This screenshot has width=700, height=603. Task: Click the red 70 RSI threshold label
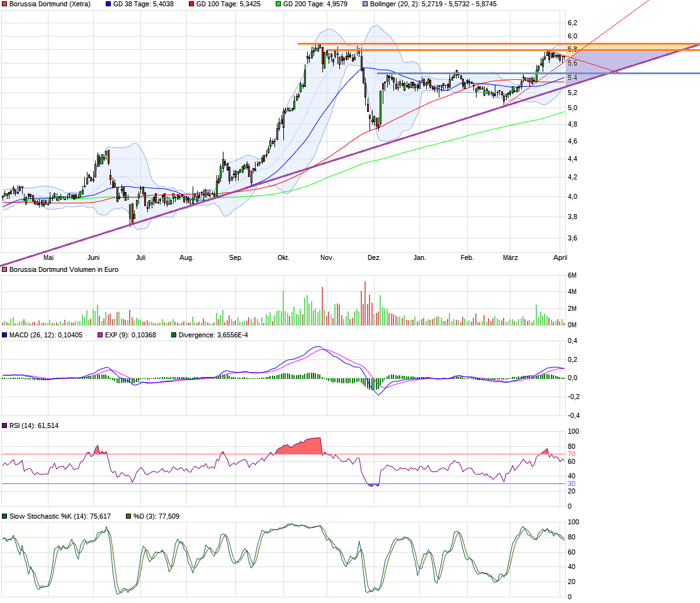[572, 454]
